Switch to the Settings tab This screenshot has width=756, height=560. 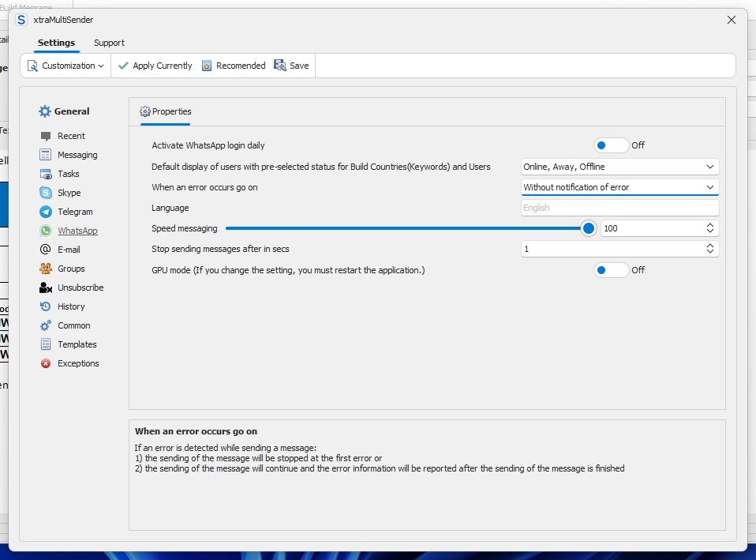56,43
